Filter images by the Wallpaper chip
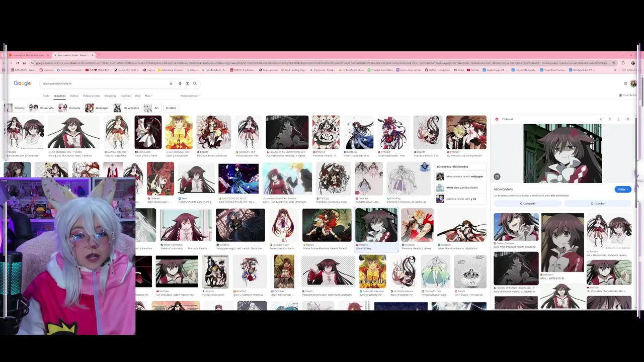The width and height of the screenshot is (644, 362). coord(98,108)
